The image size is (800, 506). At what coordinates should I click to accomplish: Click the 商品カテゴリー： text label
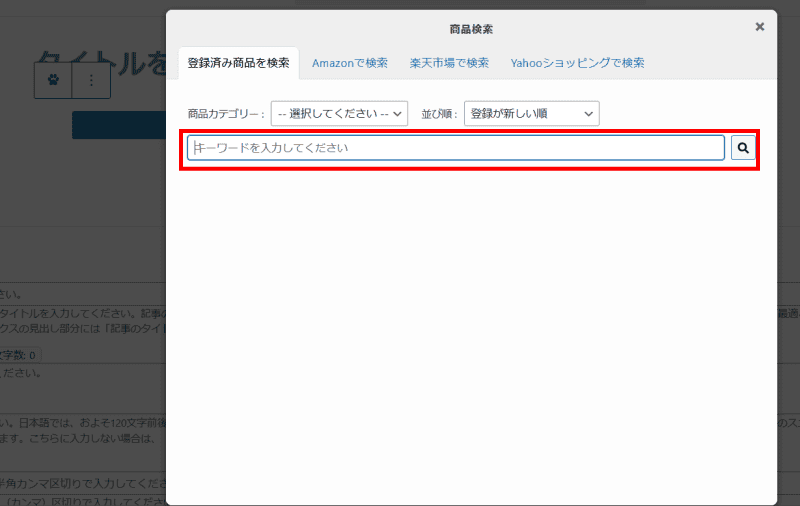pos(226,114)
